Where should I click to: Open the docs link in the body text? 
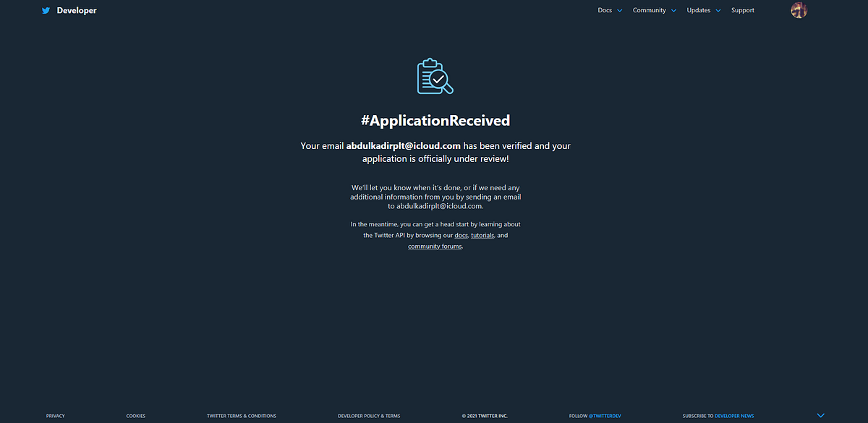(461, 235)
